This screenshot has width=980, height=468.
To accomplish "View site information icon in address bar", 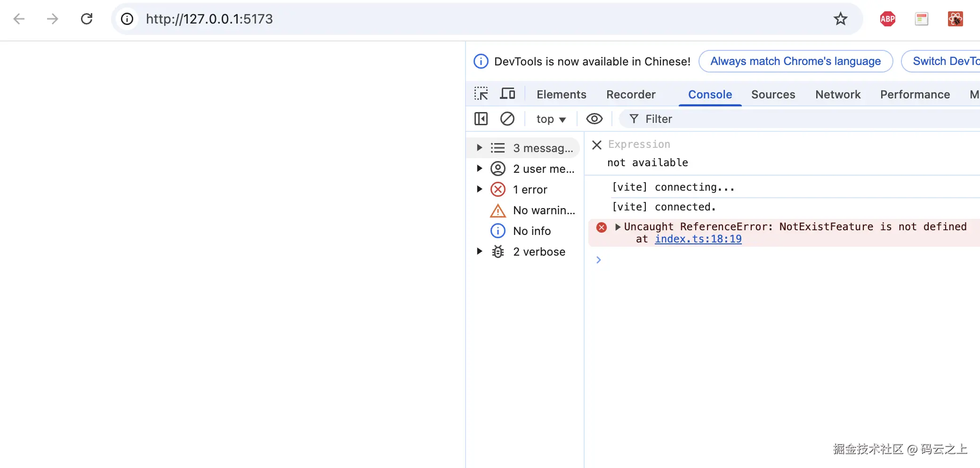I will [x=127, y=19].
